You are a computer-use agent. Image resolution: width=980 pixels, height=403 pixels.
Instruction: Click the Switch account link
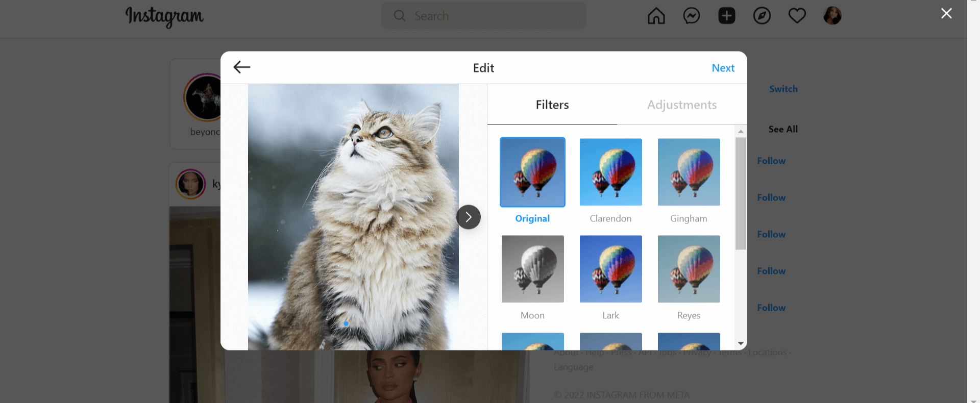(x=783, y=89)
